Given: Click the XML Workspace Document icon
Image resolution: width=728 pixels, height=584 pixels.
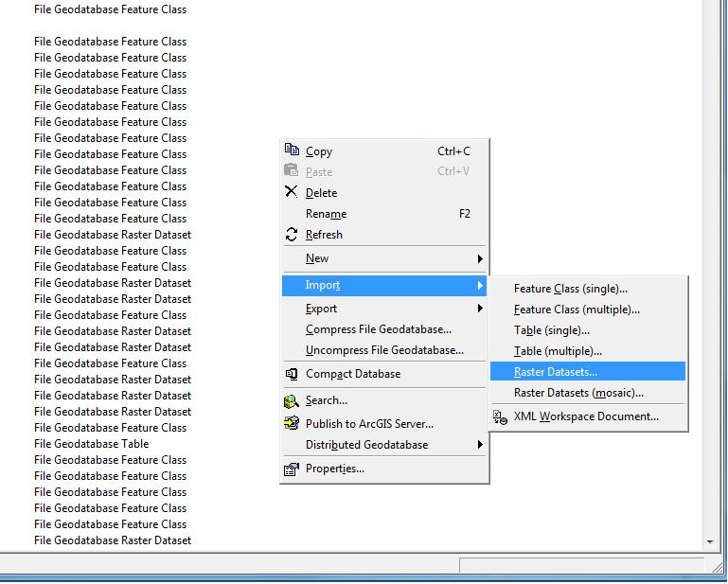Looking at the screenshot, I should click(500, 416).
